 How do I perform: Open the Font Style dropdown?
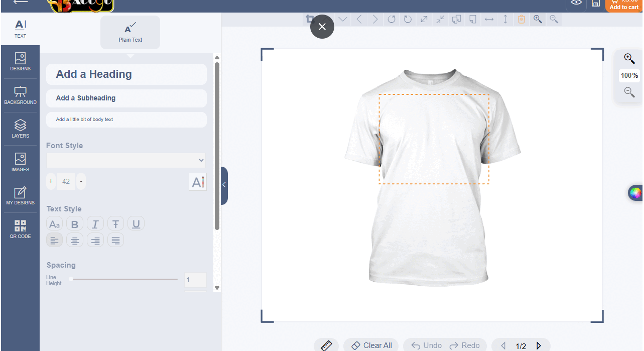(126, 160)
